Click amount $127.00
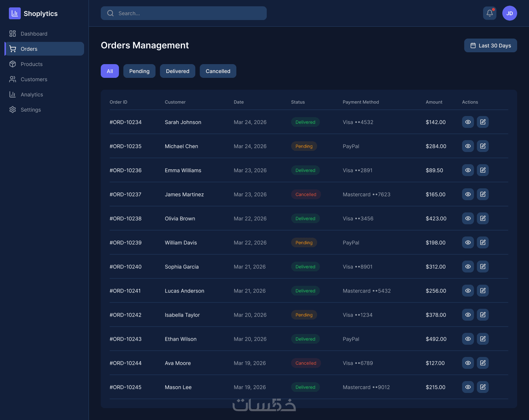Viewport: 529px width, 420px height. (435, 363)
